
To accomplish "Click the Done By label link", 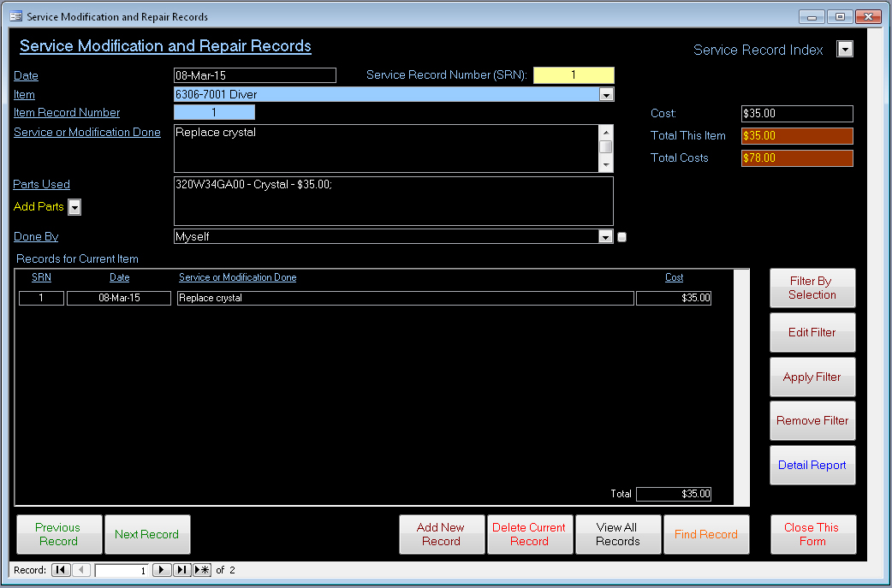I will (x=36, y=236).
